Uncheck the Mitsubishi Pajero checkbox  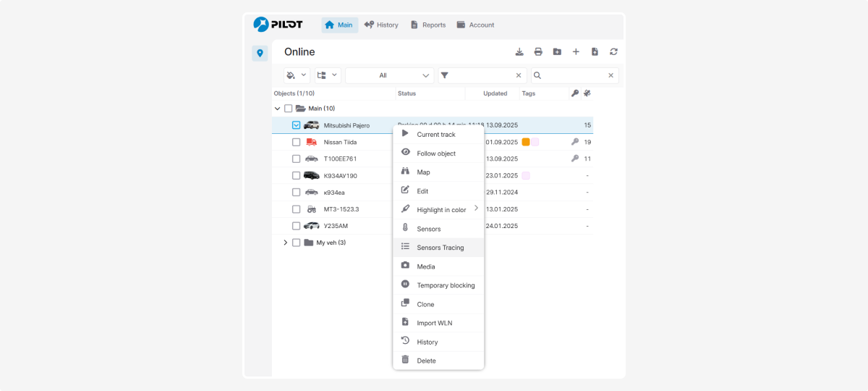pos(297,125)
